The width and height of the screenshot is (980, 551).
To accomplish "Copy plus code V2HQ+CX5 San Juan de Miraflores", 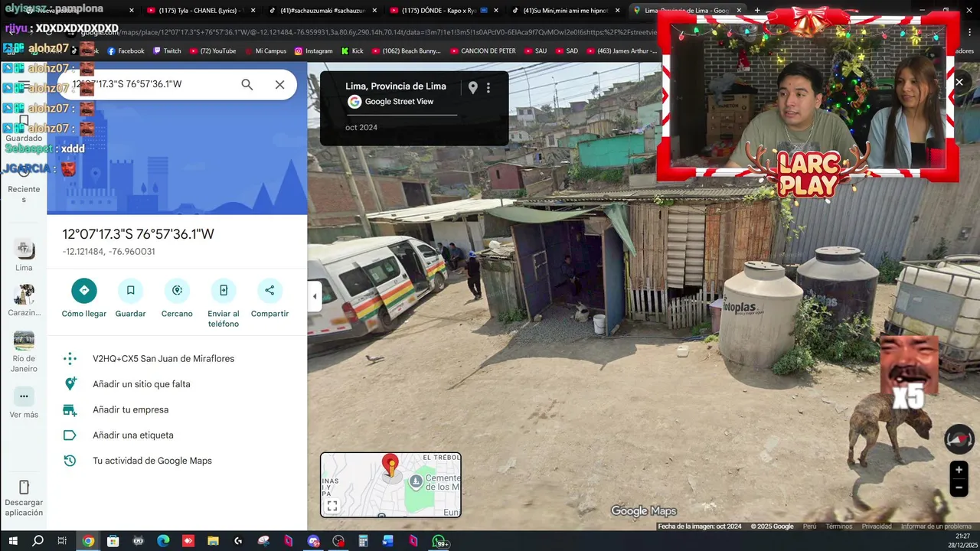I will pyautogui.click(x=177, y=358).
